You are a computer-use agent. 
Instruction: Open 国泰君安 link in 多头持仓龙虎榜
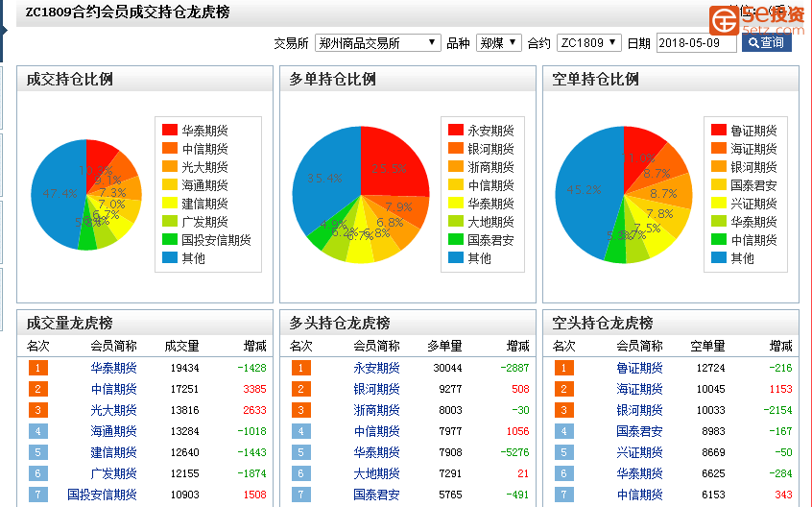coord(376,495)
